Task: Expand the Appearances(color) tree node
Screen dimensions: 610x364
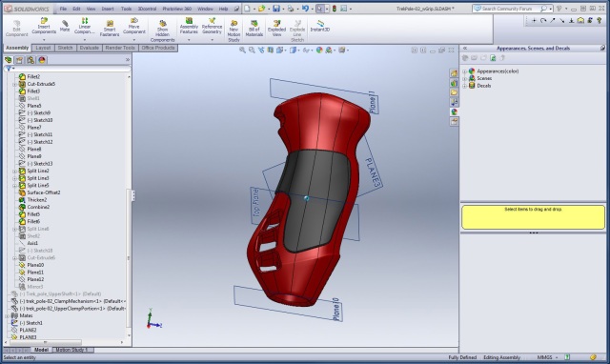Action: [x=464, y=71]
